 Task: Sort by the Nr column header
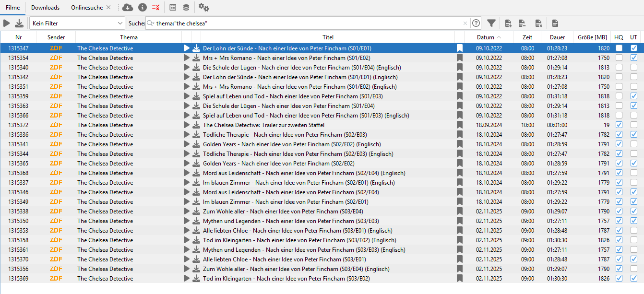(x=18, y=37)
